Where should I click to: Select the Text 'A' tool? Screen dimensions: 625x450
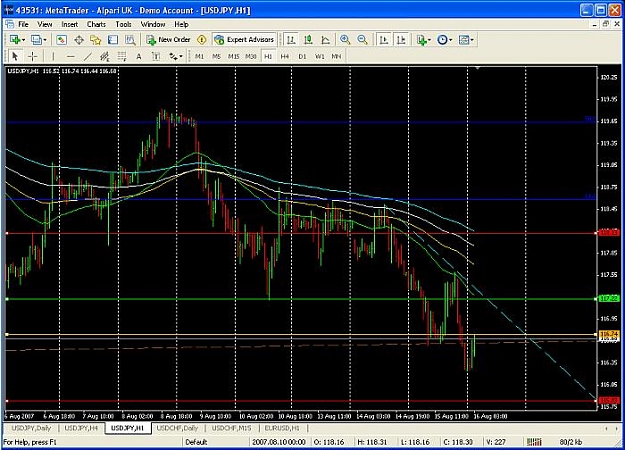tap(139, 57)
